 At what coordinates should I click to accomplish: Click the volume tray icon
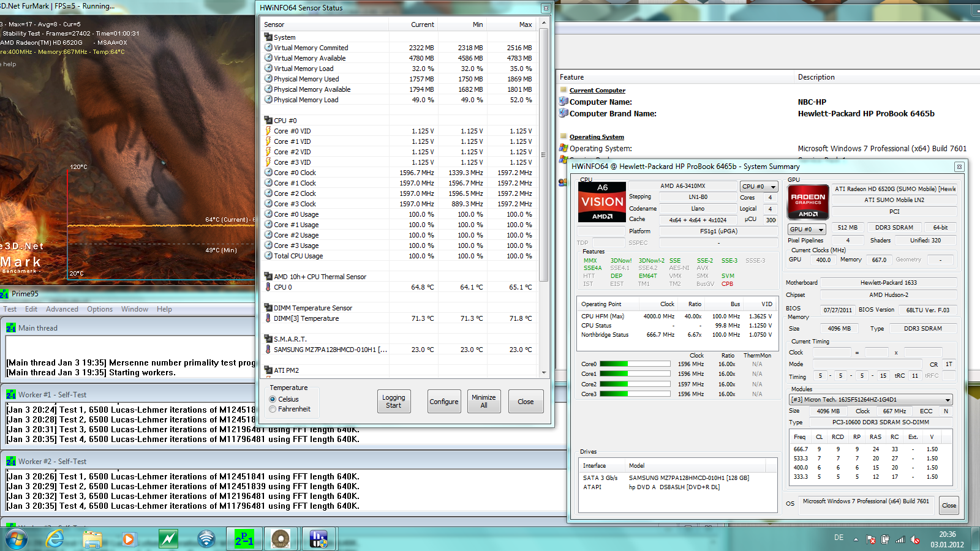coord(915,539)
